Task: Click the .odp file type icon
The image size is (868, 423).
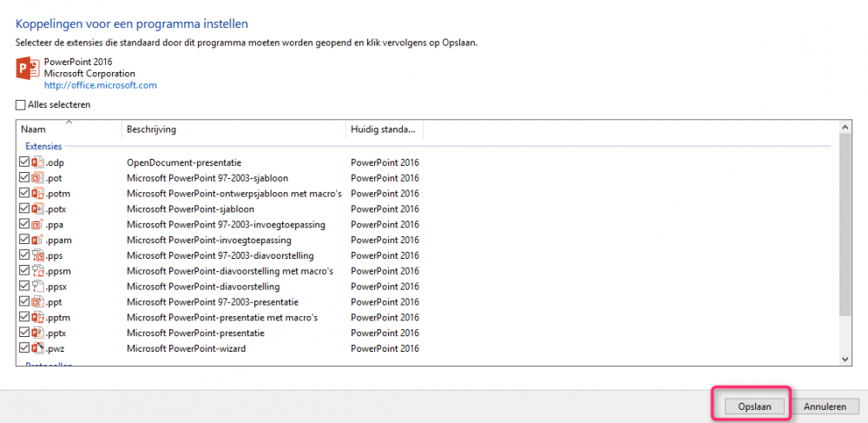Action: [37, 162]
